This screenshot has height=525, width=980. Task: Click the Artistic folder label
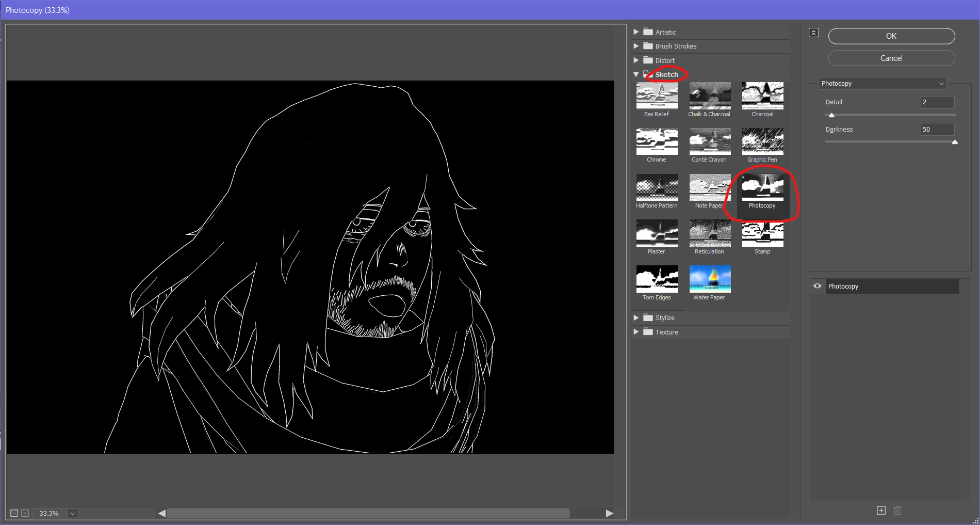(665, 32)
